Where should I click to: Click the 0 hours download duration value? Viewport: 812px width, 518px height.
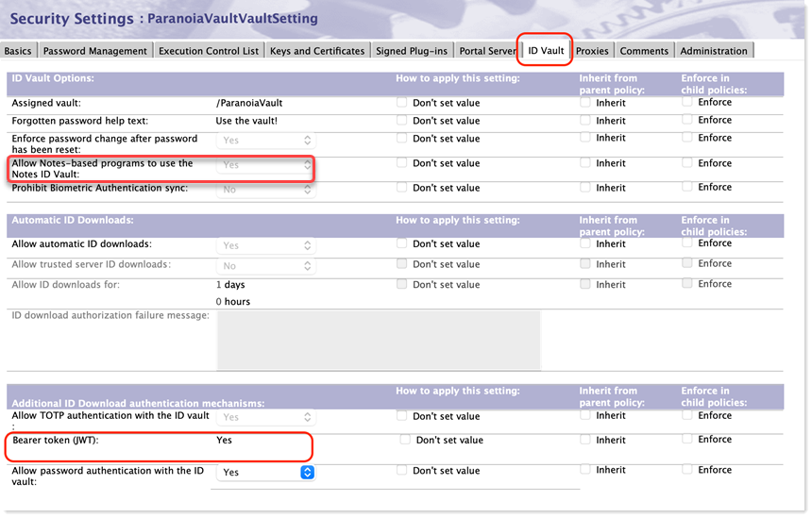[x=233, y=302]
